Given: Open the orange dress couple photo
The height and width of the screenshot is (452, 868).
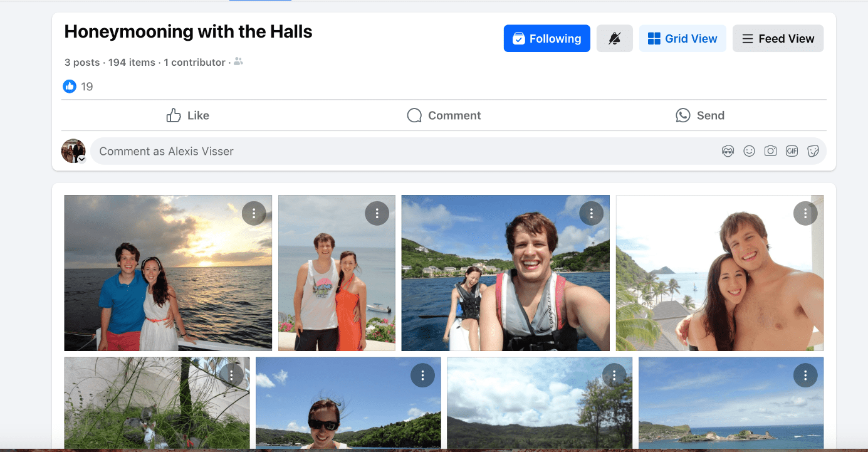Looking at the screenshot, I should 337,273.
